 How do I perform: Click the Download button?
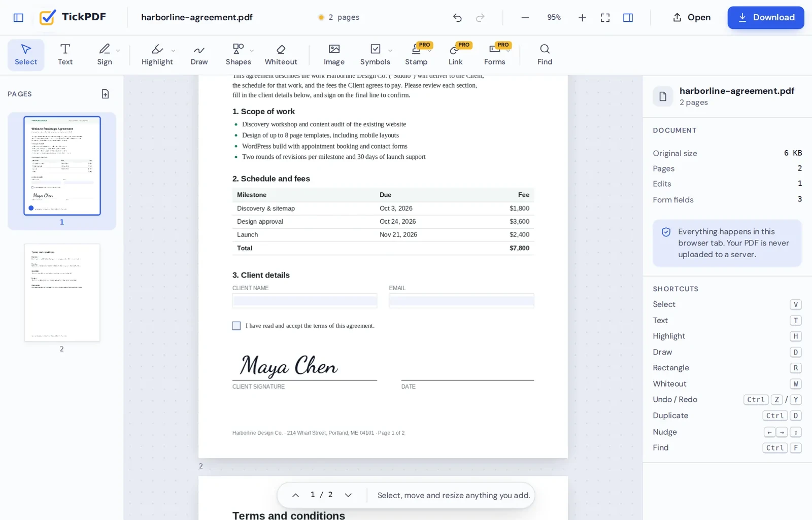pyautogui.click(x=765, y=18)
